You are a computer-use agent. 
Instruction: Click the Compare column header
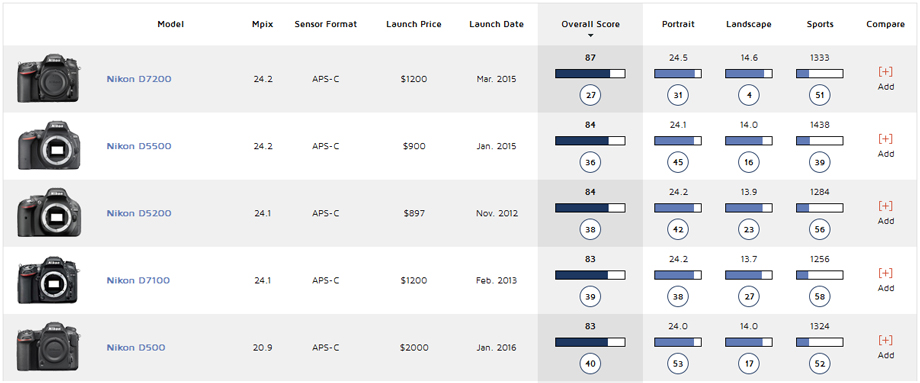pos(885,24)
